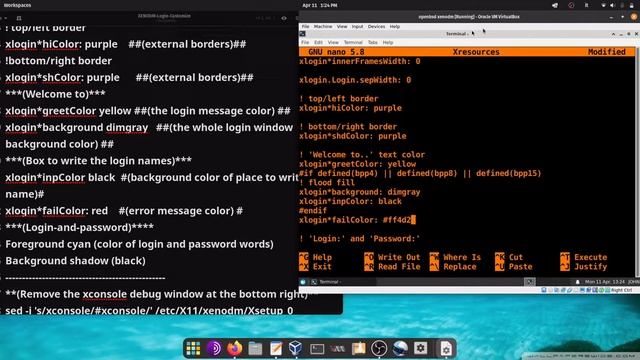Click the roll-up arrow on guest Terminal titlebar
The width and height of the screenshot is (640, 360).
point(613,34)
